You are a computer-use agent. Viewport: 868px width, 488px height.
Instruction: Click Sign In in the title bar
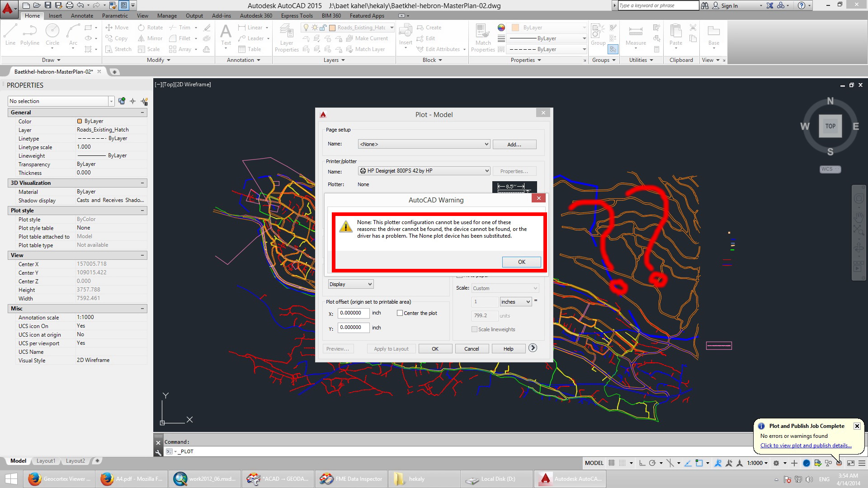(725, 6)
